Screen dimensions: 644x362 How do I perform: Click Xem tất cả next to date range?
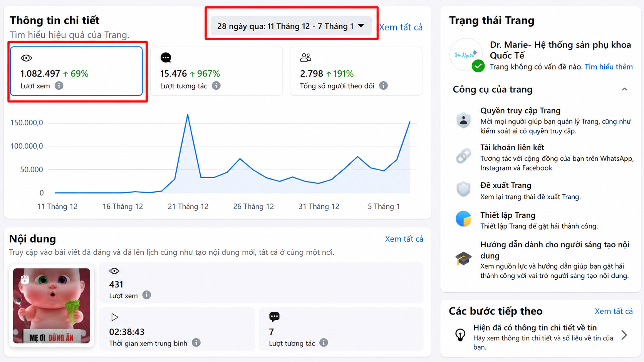click(x=401, y=27)
